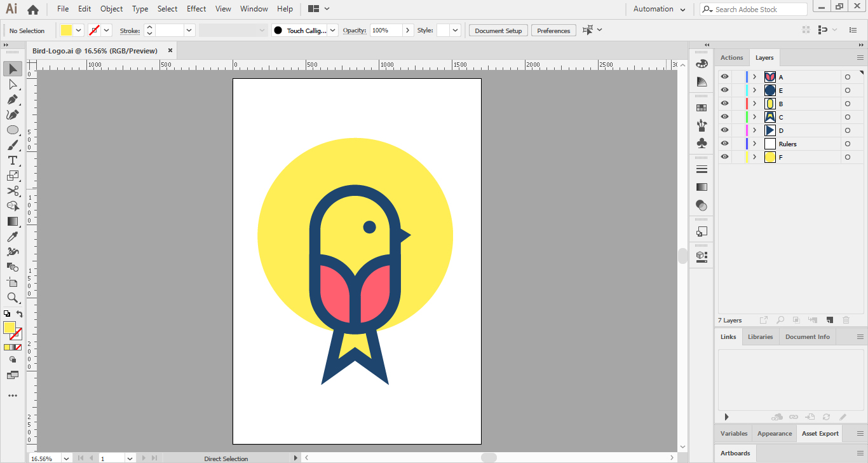This screenshot has height=463, width=868.
Task: Expand layer A contents
Action: point(754,76)
